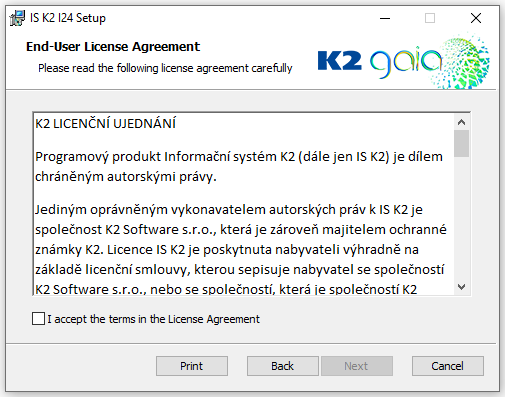The width and height of the screenshot is (505, 397).
Task: Click the K2 gaia logo
Action: tap(403, 62)
